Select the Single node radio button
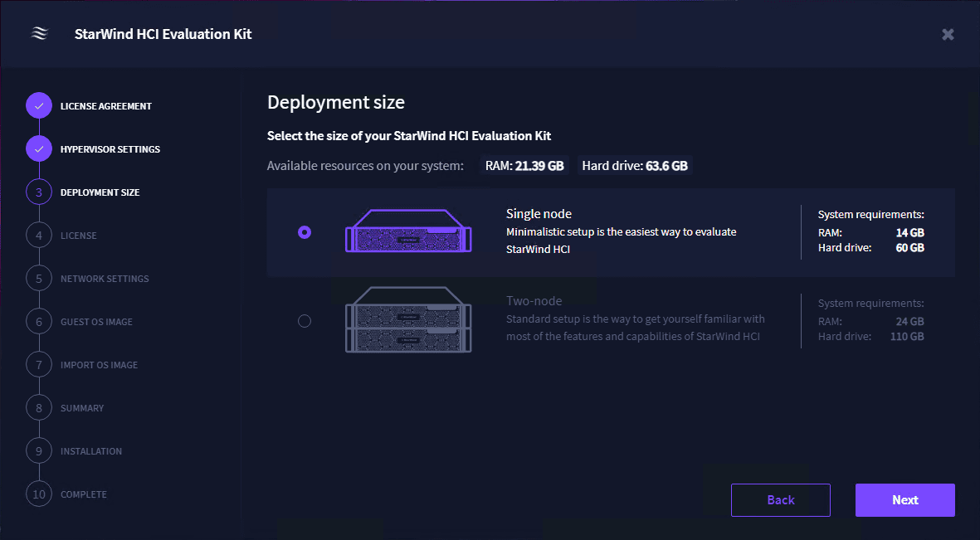Screen dimensions: 980x540 point(305,232)
